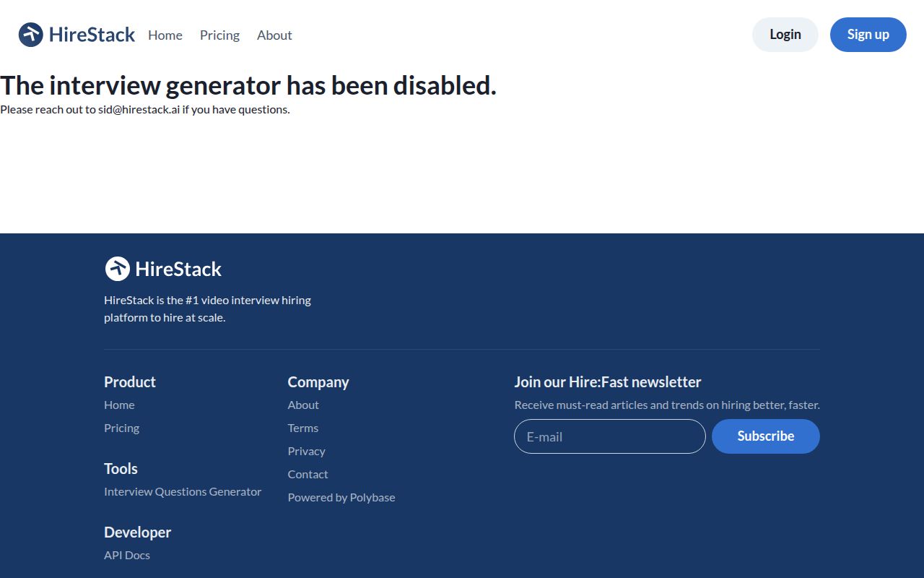Click the 'interview generator has been disabled' heading
Viewport: 924px width, 578px height.
tap(248, 85)
